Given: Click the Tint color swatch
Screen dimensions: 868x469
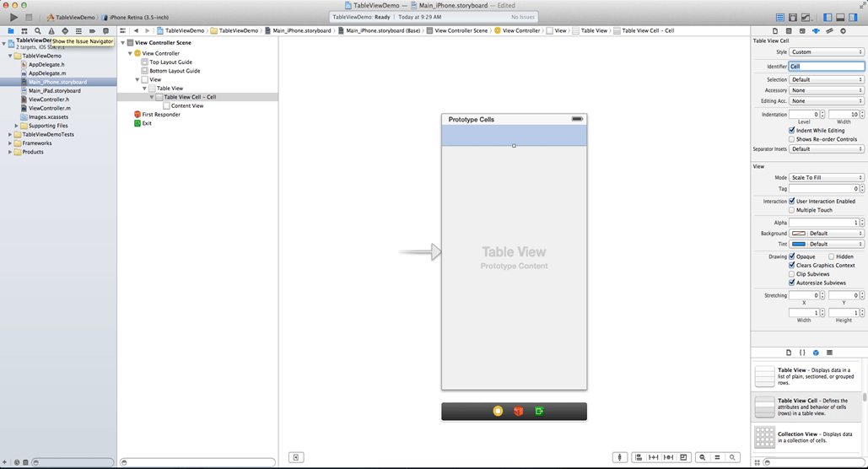Looking at the screenshot, I should pyautogui.click(x=798, y=244).
